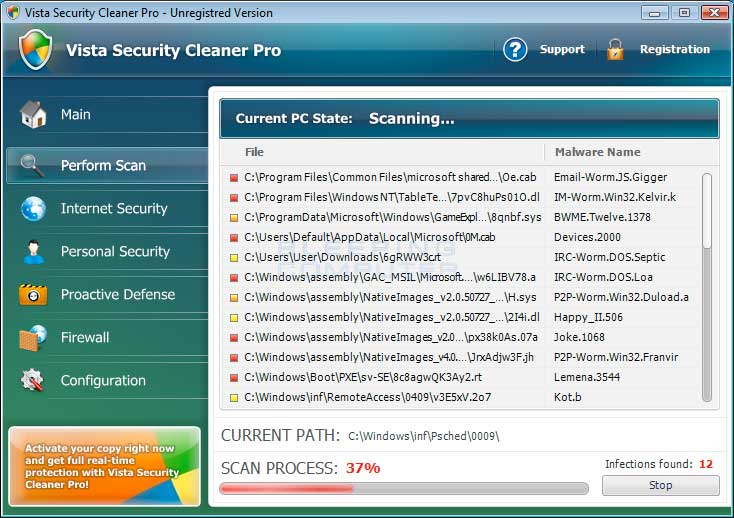This screenshot has width=734, height=518.
Task: Click the Firewall brick wall icon
Action: pyautogui.click(x=33, y=338)
